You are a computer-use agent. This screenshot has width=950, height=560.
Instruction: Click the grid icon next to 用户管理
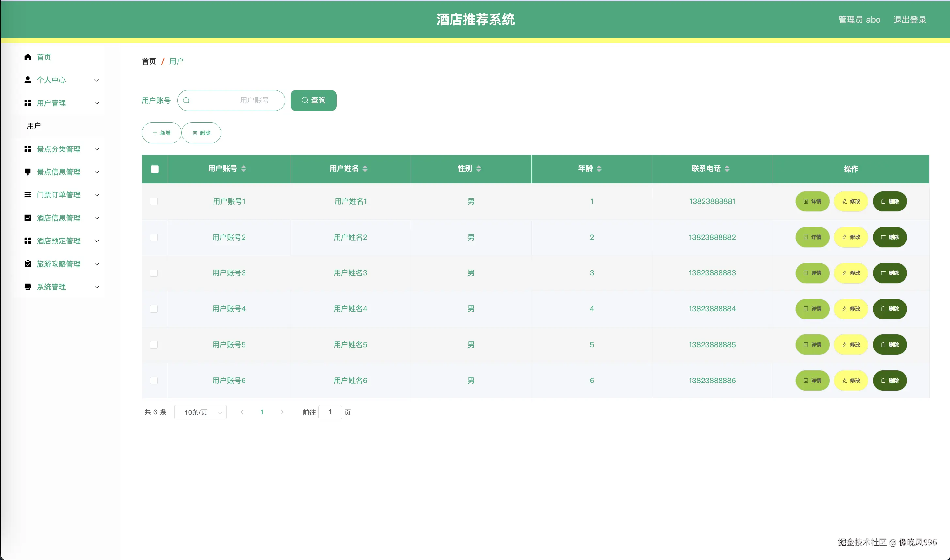click(x=27, y=103)
